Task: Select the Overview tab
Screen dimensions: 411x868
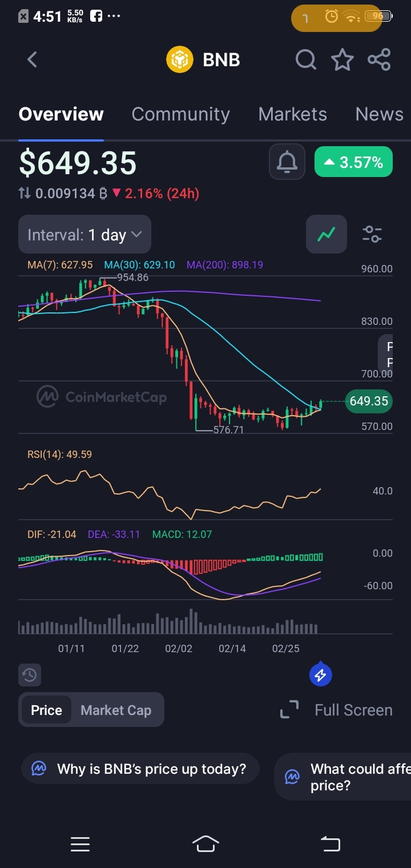Action: [61, 114]
